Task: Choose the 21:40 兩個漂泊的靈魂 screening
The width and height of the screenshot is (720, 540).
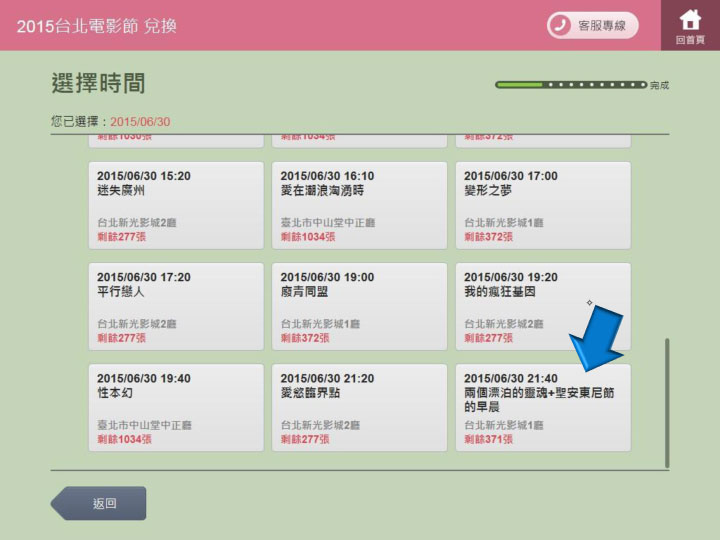Action: click(x=543, y=407)
